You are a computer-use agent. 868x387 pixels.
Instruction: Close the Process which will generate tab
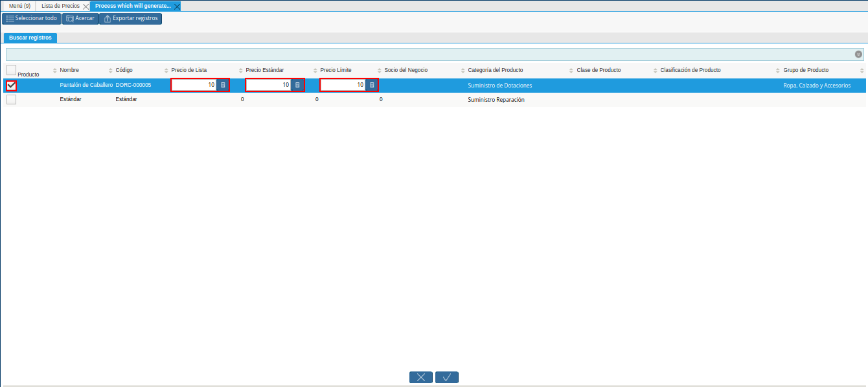[177, 6]
